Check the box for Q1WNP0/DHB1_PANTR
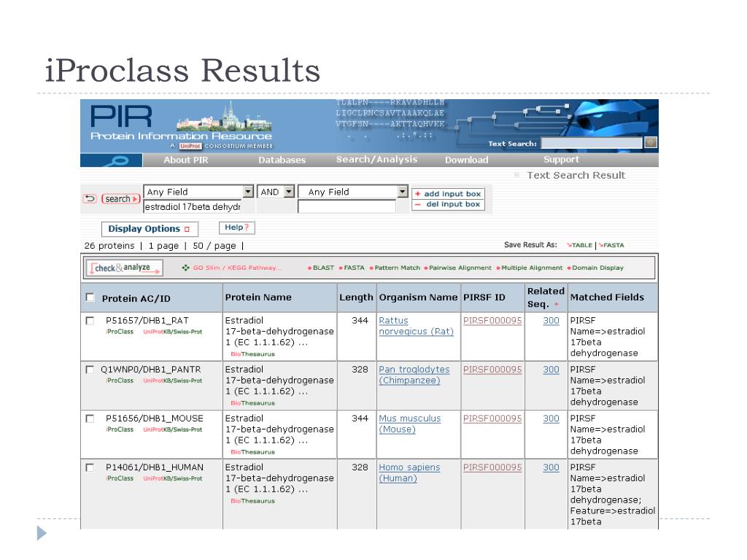Viewport: 747px width, 560px height. (x=90, y=370)
